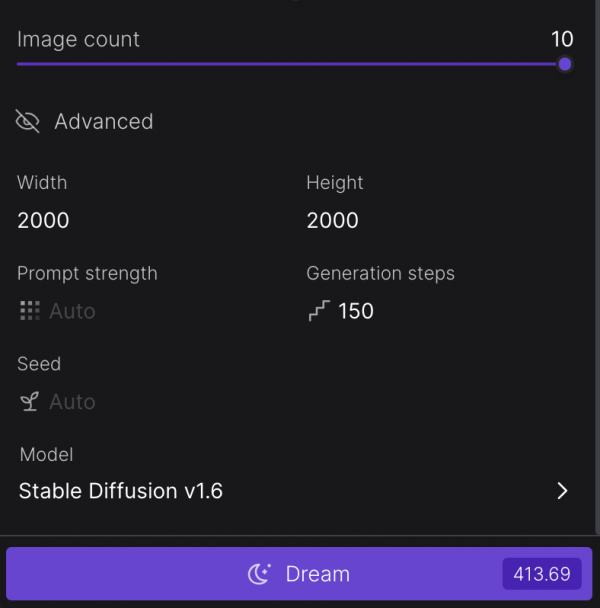This screenshot has height=608, width=600.
Task: Click the moon icon on Dream button
Action: [x=259, y=574]
